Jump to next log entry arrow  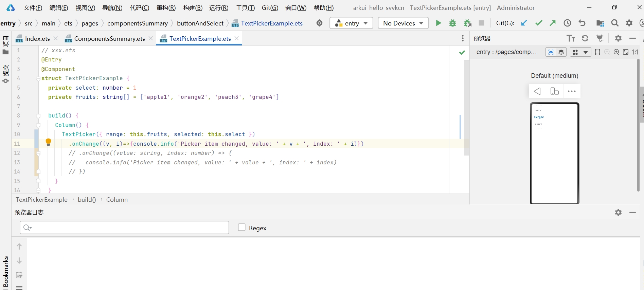coord(19,260)
